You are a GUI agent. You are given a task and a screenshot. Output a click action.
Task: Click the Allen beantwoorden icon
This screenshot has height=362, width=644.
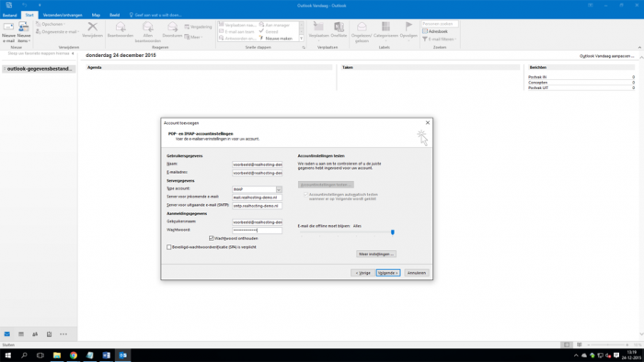(148, 27)
